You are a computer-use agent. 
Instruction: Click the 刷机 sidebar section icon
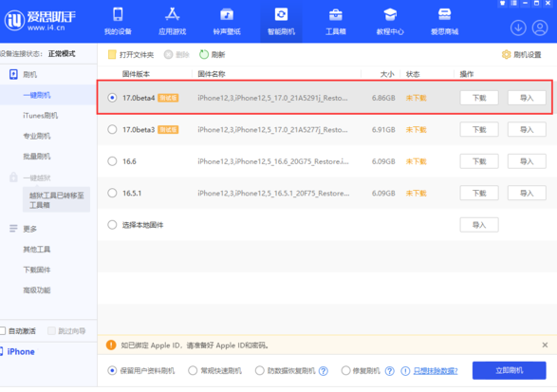[13, 74]
